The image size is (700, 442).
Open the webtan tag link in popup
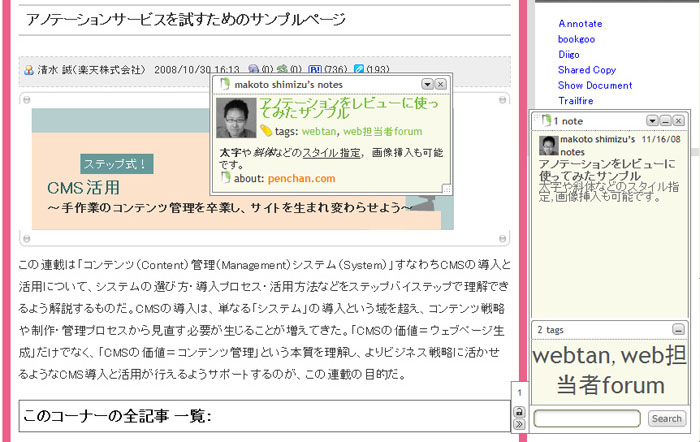click(318, 131)
